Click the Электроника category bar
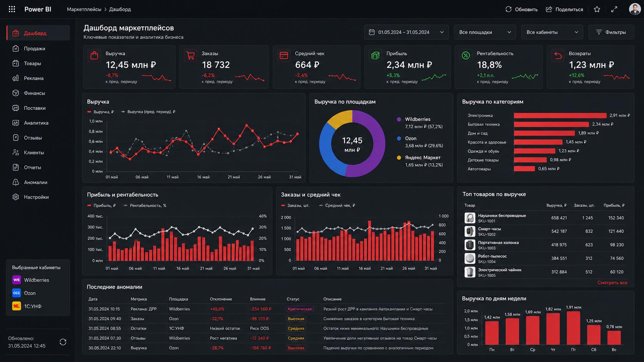This screenshot has height=362, width=644. [560, 115]
